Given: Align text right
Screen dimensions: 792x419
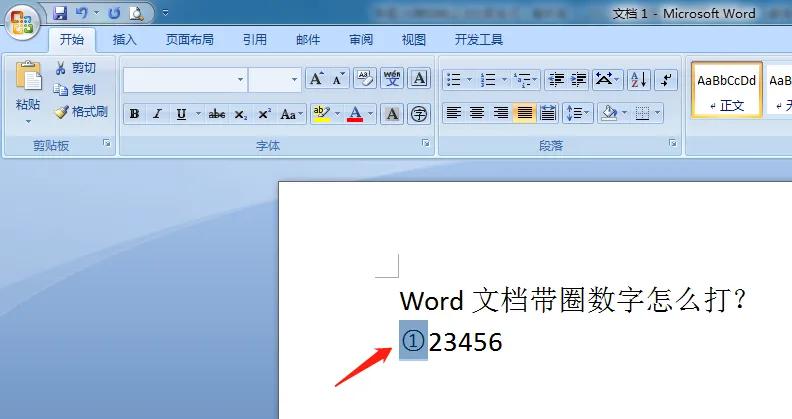Looking at the screenshot, I should (501, 113).
